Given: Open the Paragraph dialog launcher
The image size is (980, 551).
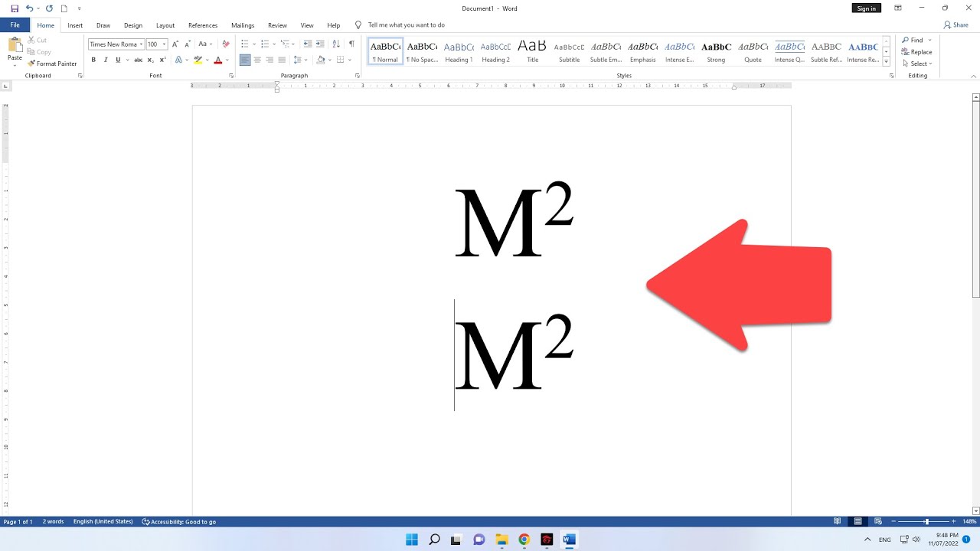Looking at the screenshot, I should [x=358, y=76].
